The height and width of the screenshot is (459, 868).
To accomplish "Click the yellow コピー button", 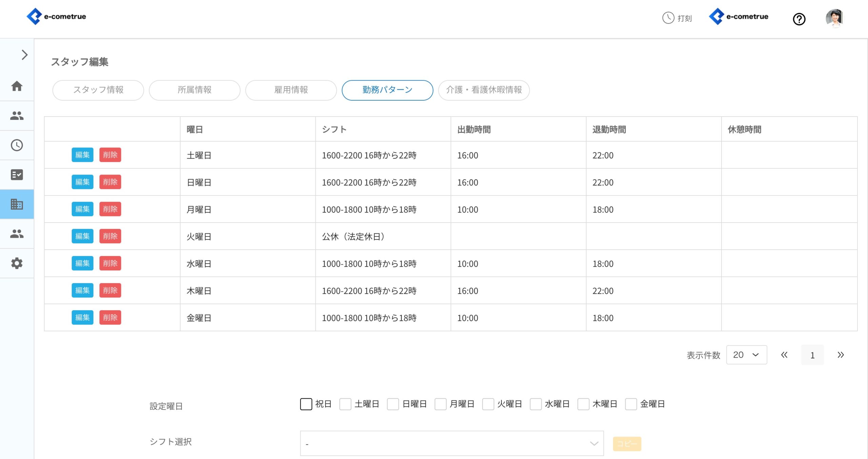I will (x=627, y=444).
